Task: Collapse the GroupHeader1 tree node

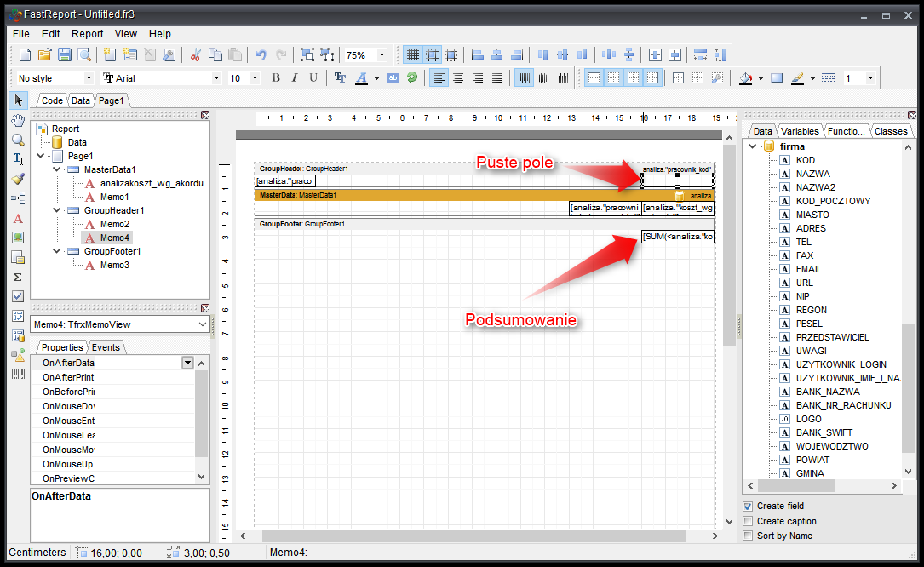Action: tap(56, 210)
